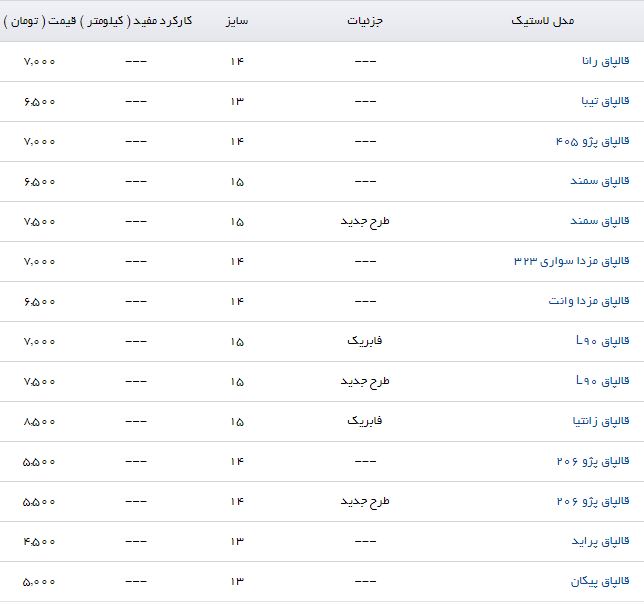Image resolution: width=644 pixels, height=604 pixels.
Task: Select the 4,500 price of قالپاق پراید
Action: (39, 542)
